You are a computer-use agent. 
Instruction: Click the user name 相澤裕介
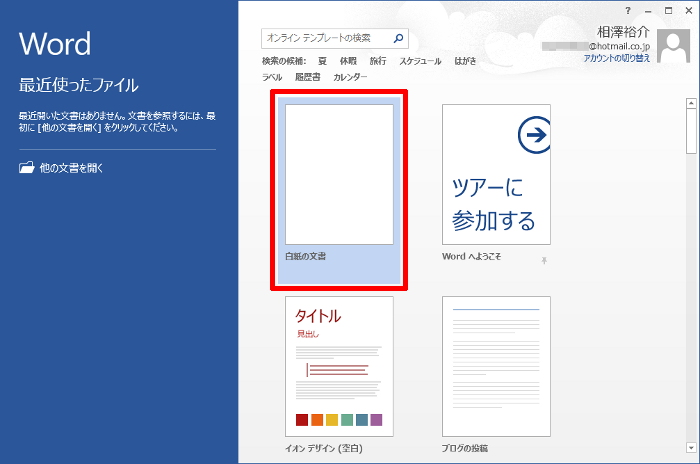[x=623, y=32]
